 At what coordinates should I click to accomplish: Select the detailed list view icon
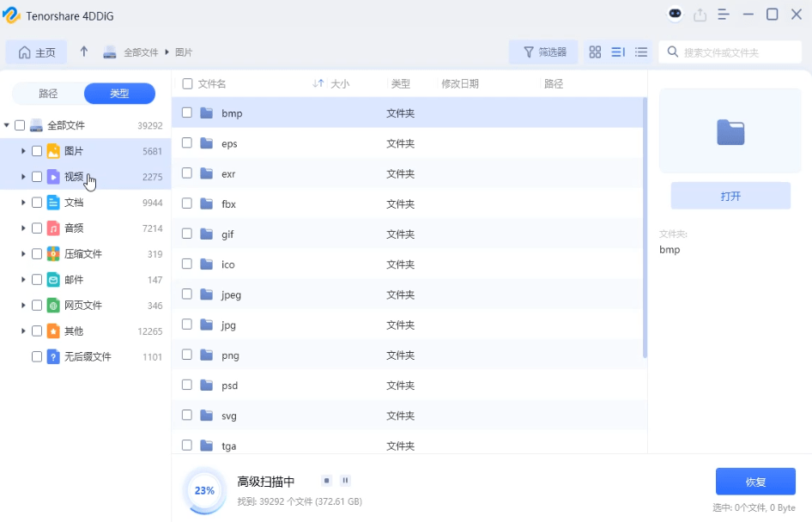coord(617,52)
